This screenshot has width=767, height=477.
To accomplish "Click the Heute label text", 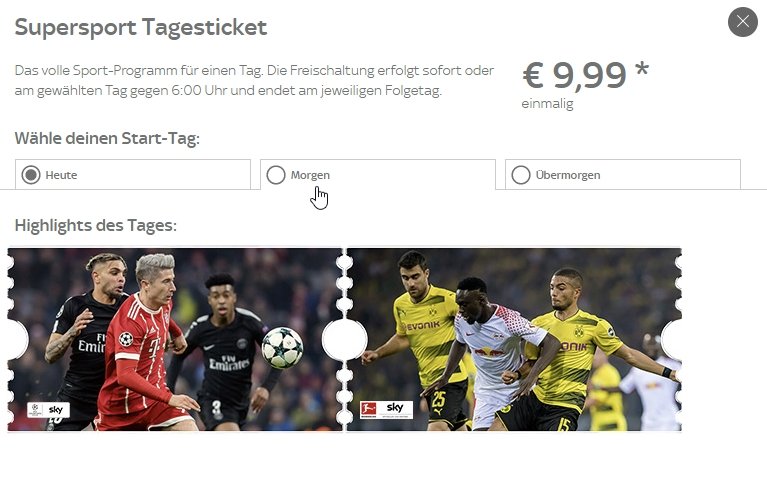I will tap(61, 175).
